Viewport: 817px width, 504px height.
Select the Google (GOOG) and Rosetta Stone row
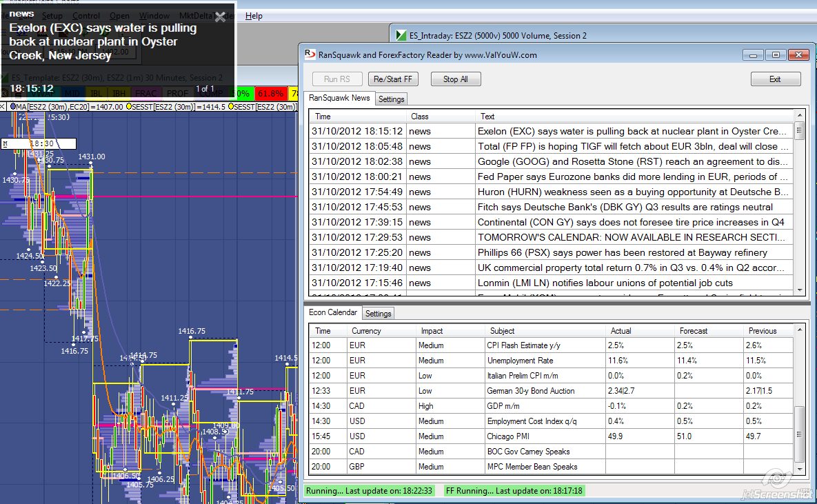click(552, 161)
